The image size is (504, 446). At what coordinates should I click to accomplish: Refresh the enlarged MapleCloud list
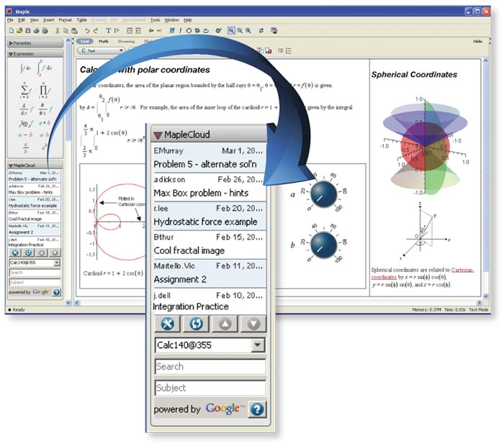(x=195, y=324)
